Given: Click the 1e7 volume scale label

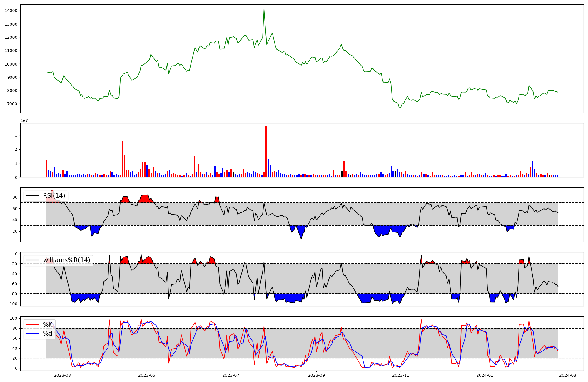Looking at the screenshot, I should 24,120.
